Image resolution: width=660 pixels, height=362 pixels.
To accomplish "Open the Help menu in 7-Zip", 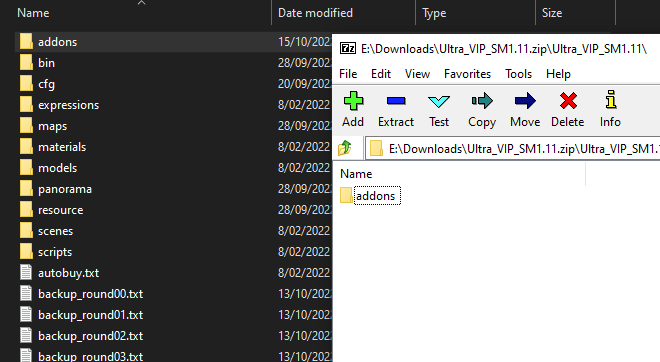I will [x=558, y=74].
